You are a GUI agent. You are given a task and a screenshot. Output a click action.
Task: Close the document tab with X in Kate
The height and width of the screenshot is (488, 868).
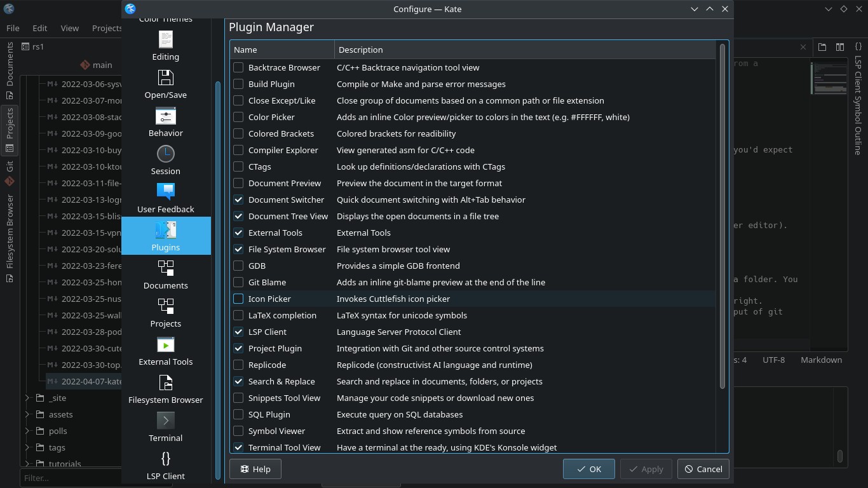[x=803, y=46]
